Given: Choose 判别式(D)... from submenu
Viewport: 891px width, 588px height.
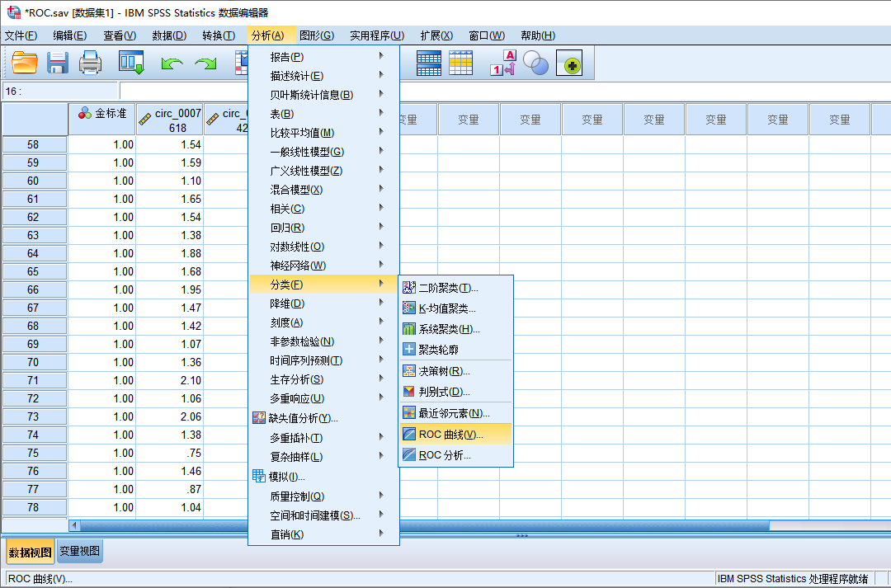Looking at the screenshot, I should 455,392.
